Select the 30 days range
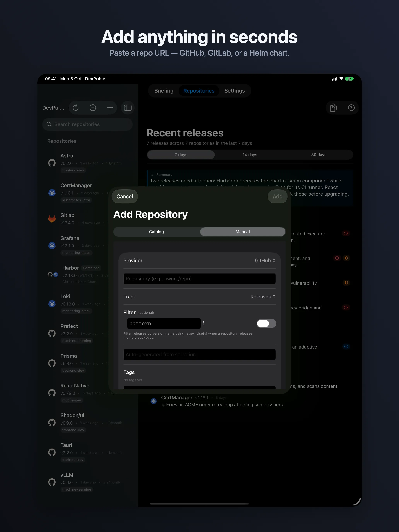The width and height of the screenshot is (399, 532). [x=319, y=155]
